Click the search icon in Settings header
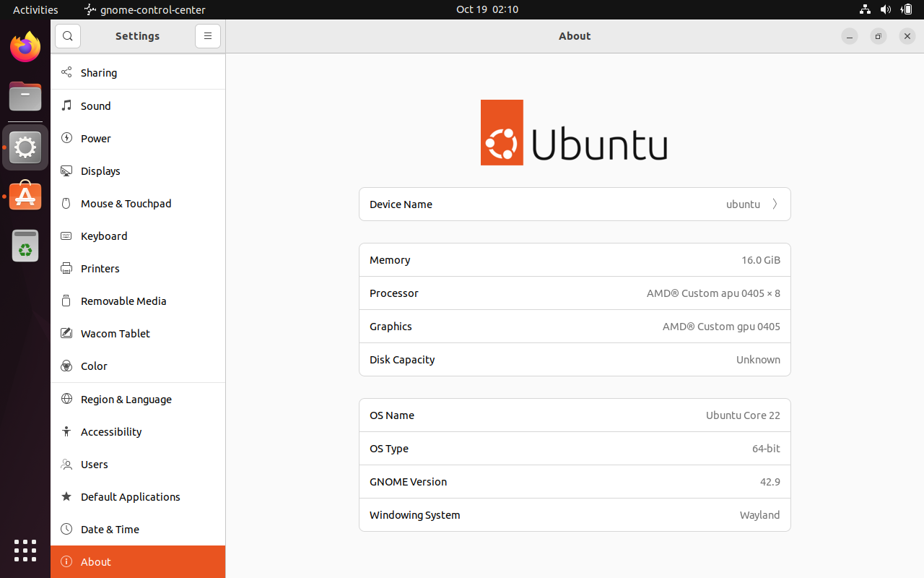Screen dimensions: 924x578 68,36
